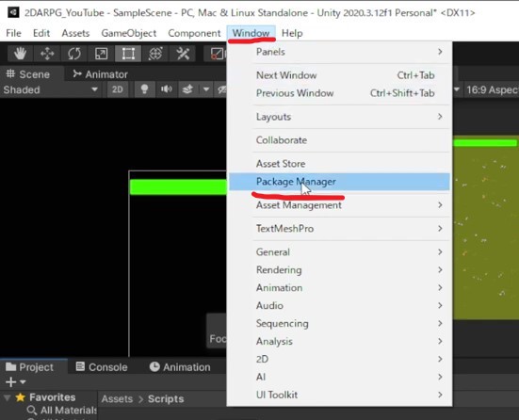This screenshot has height=420, width=519.
Task: Click the plus create asset button
Action: point(11,381)
